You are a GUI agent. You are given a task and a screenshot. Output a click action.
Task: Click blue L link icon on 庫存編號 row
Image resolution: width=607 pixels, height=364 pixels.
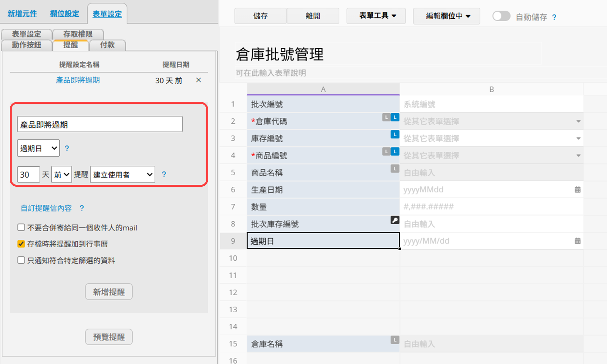pyautogui.click(x=394, y=134)
